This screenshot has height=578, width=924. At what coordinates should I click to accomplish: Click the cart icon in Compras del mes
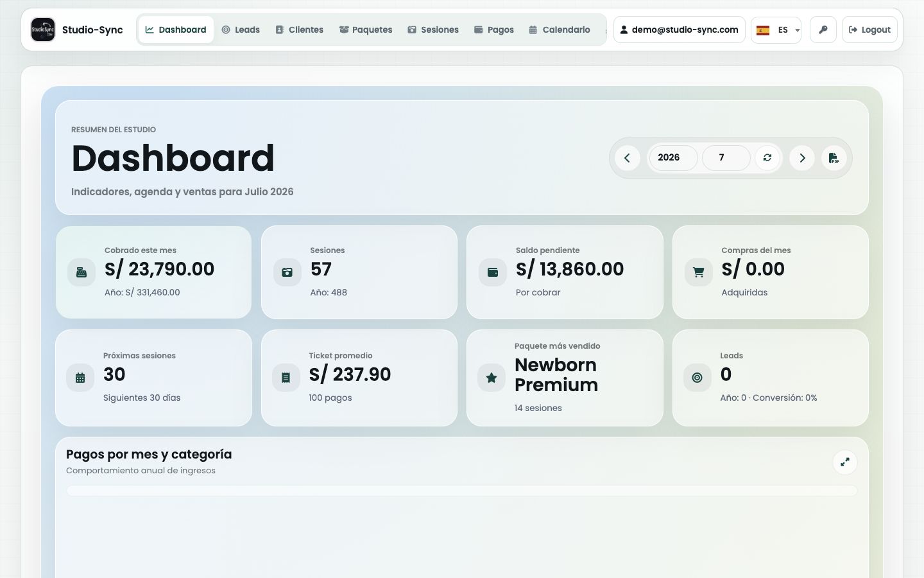(x=698, y=272)
